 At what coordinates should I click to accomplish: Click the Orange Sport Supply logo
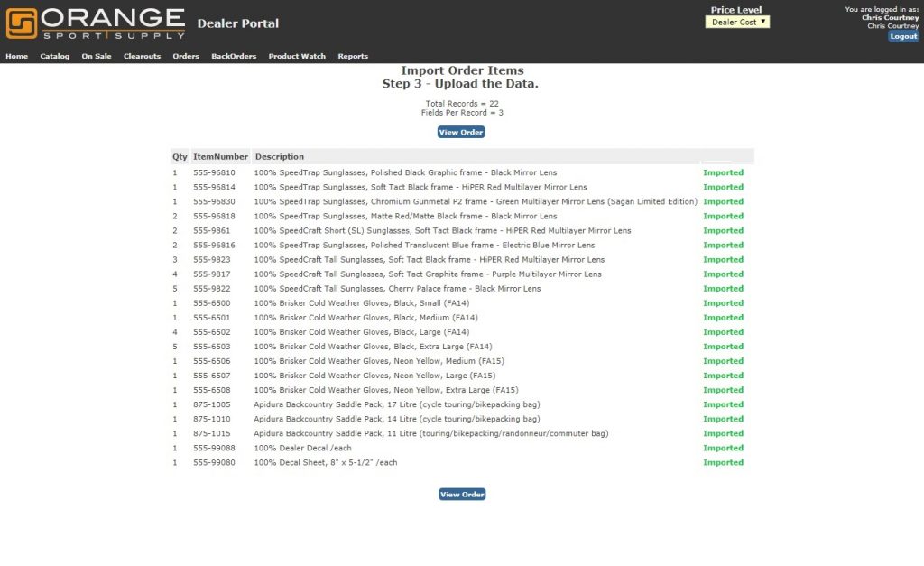96,23
